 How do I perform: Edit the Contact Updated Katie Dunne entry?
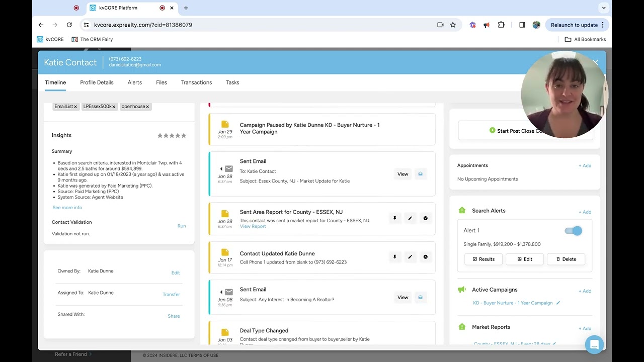(410, 257)
